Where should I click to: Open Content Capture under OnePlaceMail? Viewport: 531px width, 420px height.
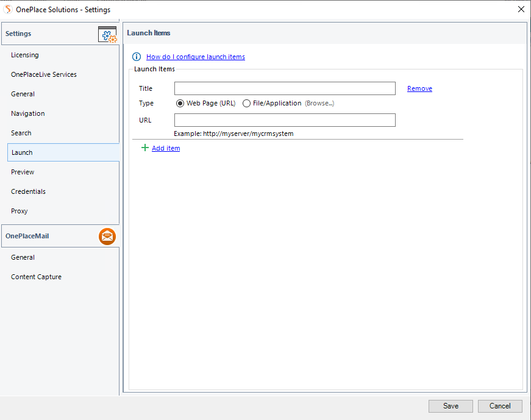tap(37, 277)
